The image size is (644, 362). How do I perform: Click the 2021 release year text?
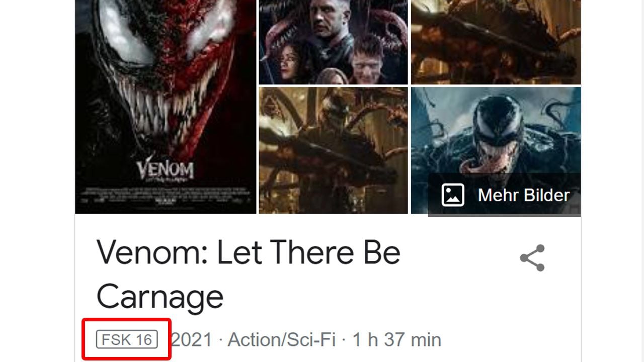tap(192, 340)
